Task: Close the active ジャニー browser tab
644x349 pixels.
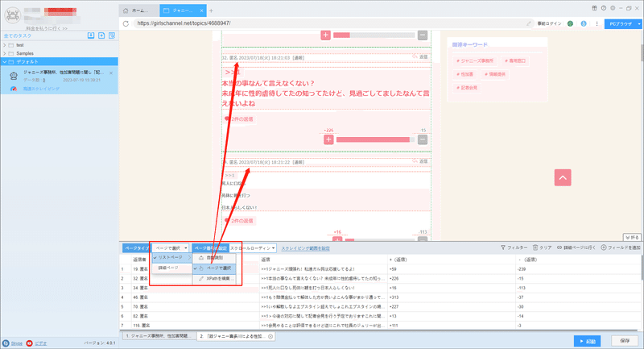Action: (202, 10)
